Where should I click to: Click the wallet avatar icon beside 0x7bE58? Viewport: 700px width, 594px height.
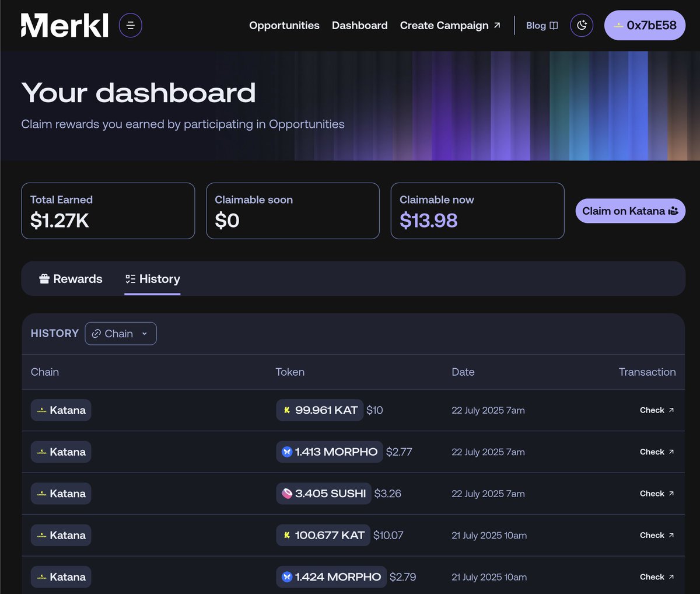(x=618, y=26)
